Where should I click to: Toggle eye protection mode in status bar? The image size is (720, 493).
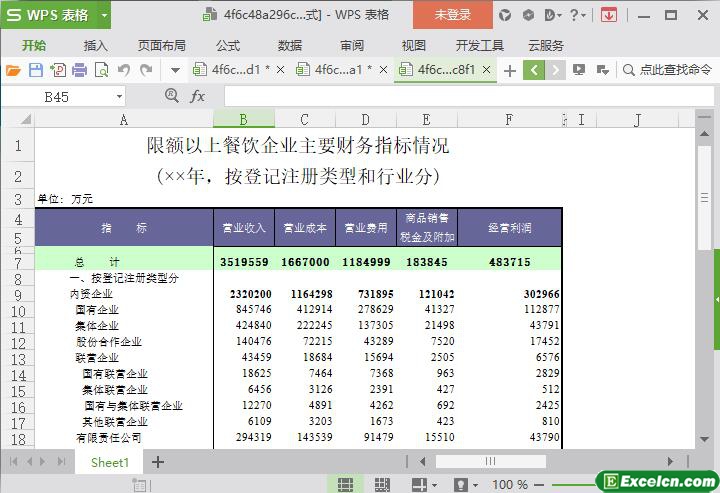coord(459,484)
